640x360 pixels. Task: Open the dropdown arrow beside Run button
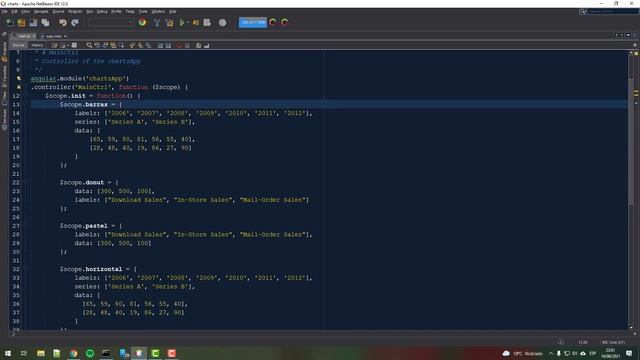(x=188, y=22)
